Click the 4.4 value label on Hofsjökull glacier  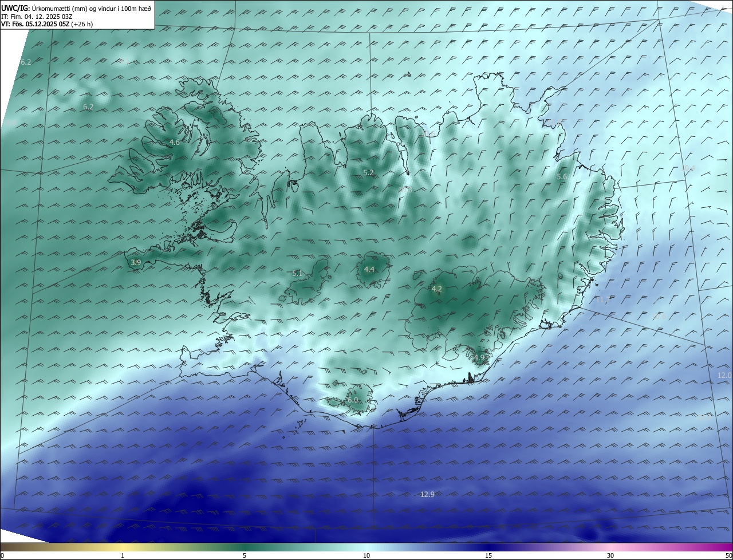[369, 270]
